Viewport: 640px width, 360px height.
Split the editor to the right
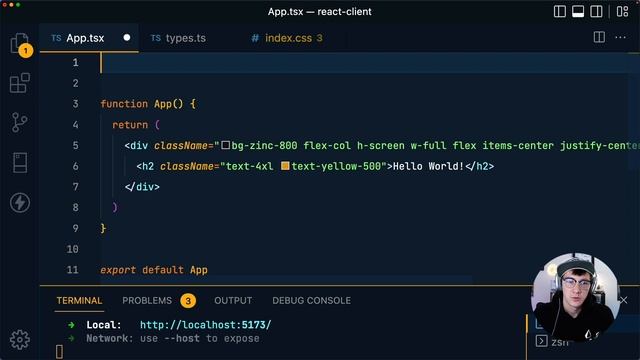click(x=599, y=38)
